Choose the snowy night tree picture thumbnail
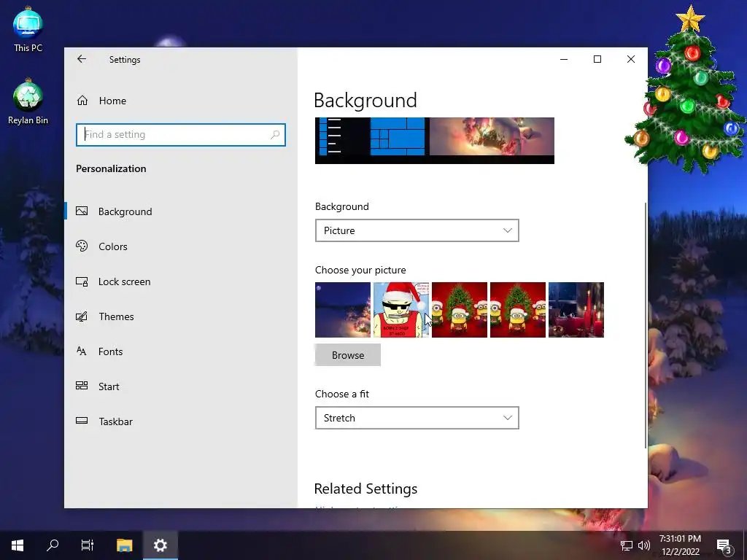This screenshot has height=560, width=747. (343, 310)
